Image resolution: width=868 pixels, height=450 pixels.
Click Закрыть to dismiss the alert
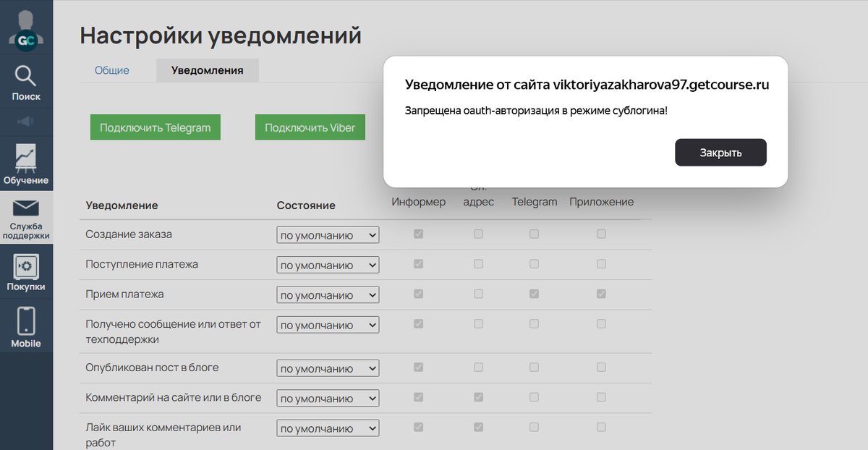pyautogui.click(x=720, y=153)
